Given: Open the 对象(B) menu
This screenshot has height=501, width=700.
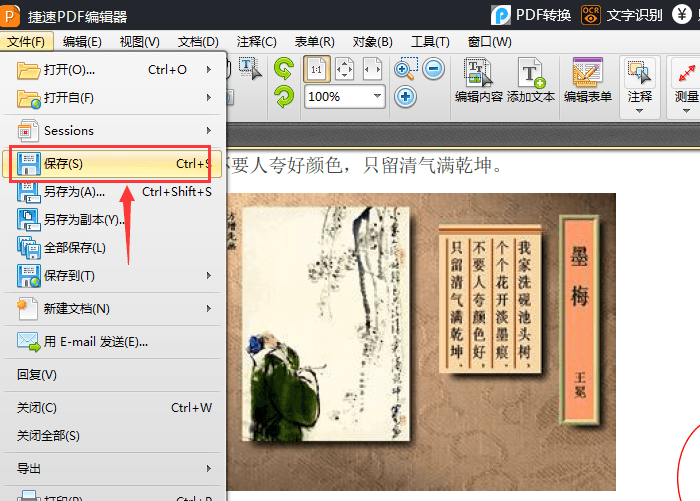Looking at the screenshot, I should (373, 42).
